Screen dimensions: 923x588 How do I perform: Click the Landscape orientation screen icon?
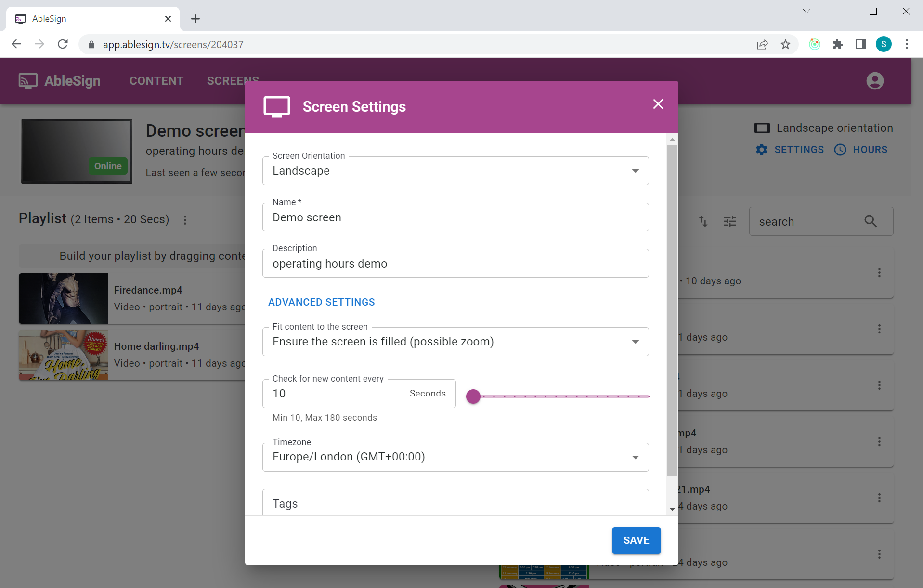(762, 128)
